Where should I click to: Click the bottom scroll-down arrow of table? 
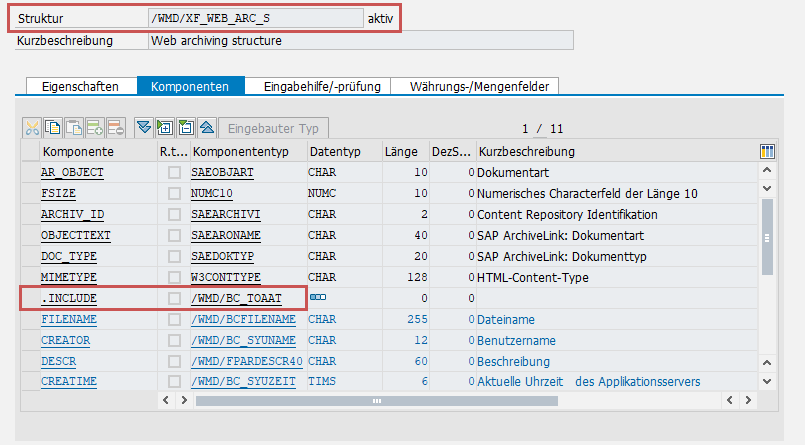(x=767, y=381)
